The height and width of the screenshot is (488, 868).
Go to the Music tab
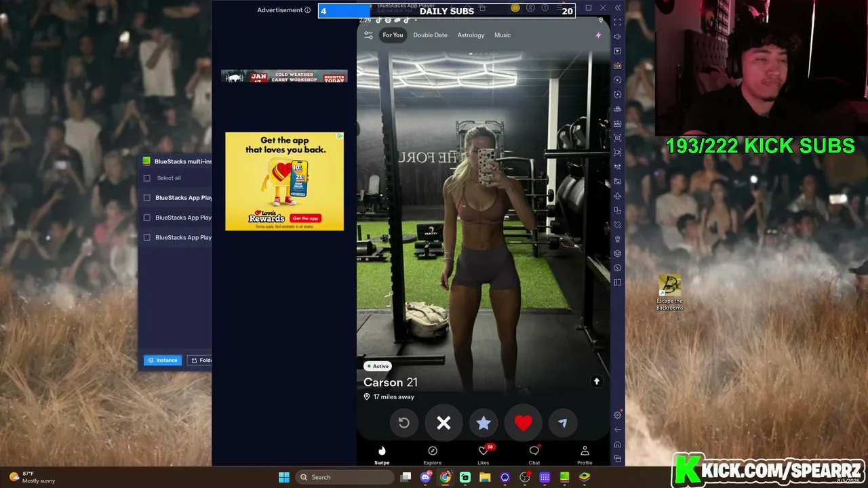click(x=502, y=35)
